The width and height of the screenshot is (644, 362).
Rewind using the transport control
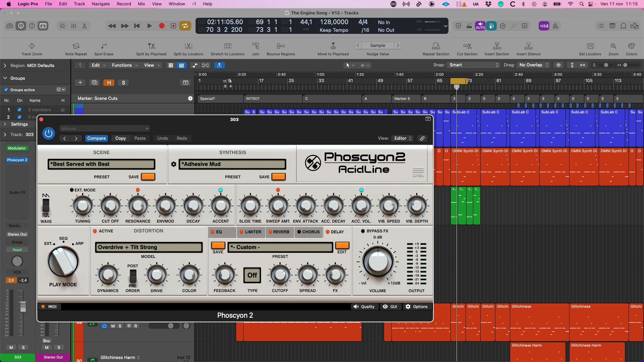(112, 26)
